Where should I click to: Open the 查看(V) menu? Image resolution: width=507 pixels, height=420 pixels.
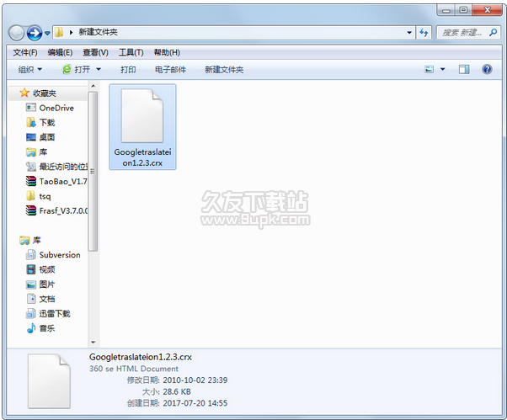click(x=95, y=52)
